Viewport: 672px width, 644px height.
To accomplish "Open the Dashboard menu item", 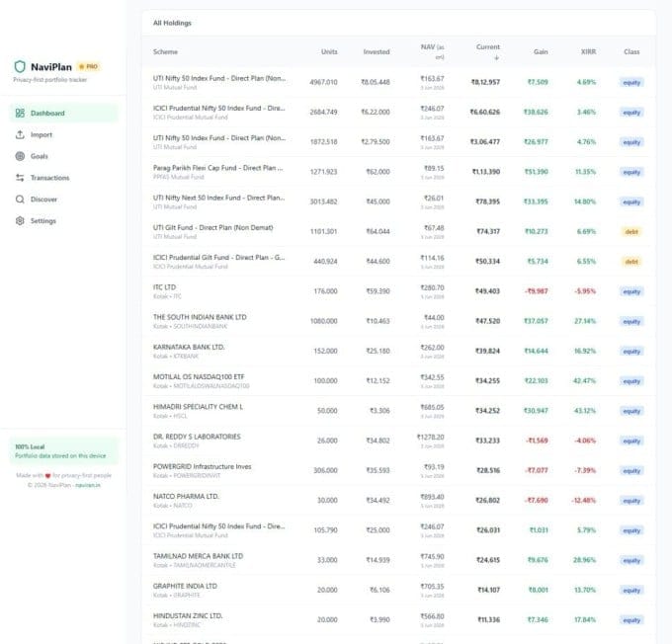I will (64, 113).
